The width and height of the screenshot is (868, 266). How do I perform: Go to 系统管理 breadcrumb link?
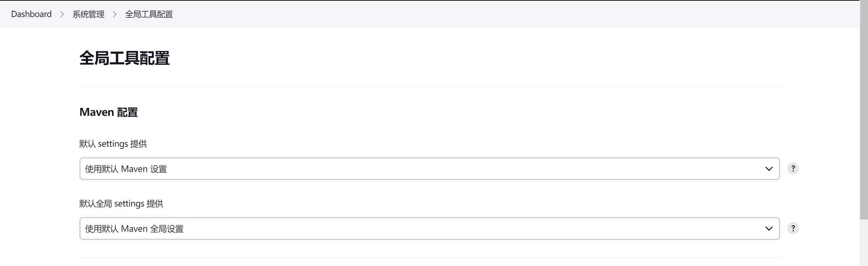click(x=88, y=14)
